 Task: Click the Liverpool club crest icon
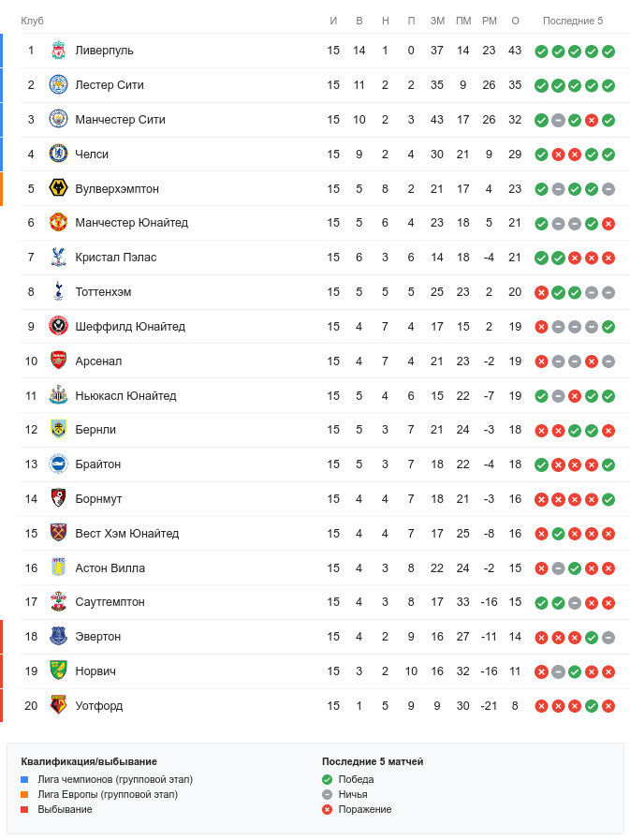58,51
